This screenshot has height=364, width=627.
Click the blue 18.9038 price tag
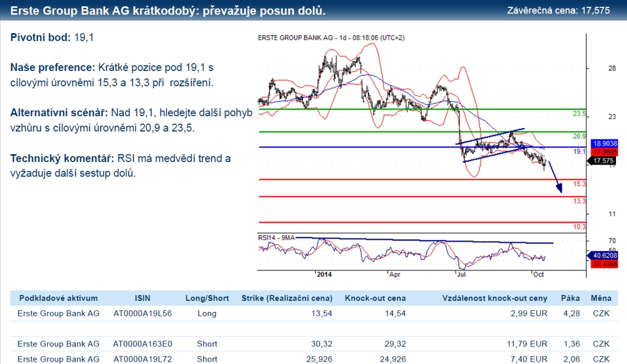tap(604, 143)
